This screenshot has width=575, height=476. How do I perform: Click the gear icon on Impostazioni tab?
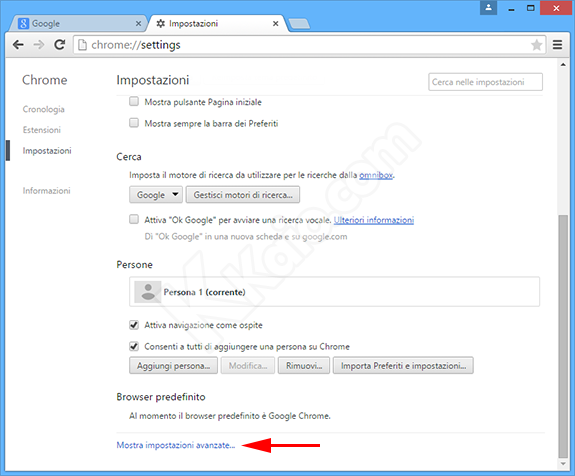tap(161, 23)
